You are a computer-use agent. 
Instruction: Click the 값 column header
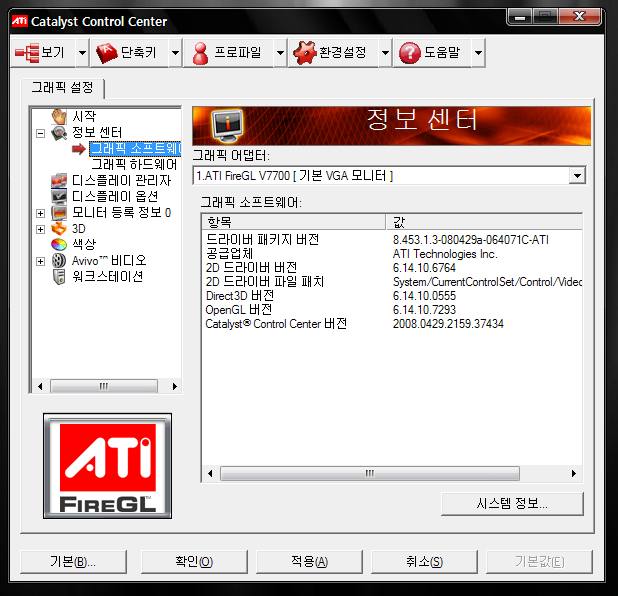(484, 222)
